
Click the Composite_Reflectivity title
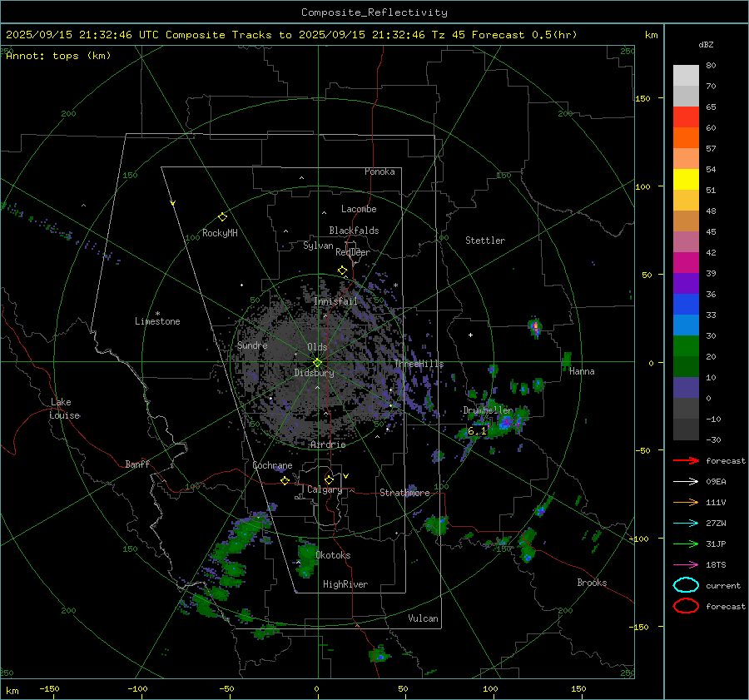[374, 12]
